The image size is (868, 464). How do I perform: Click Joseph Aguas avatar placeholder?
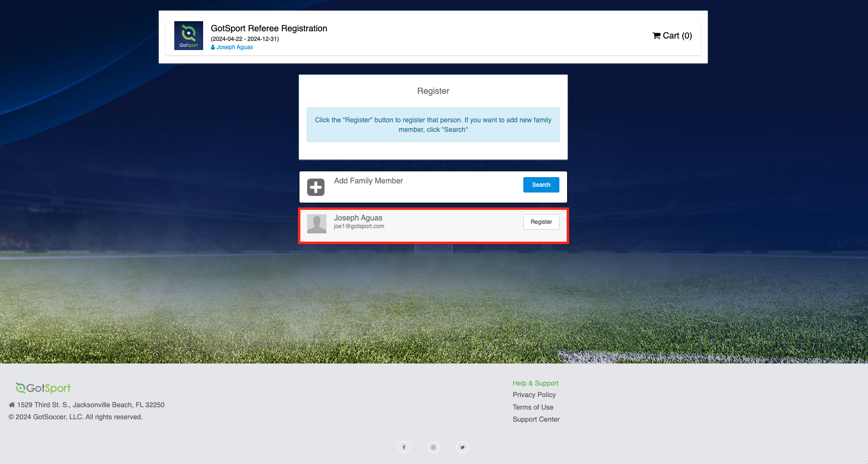317,224
